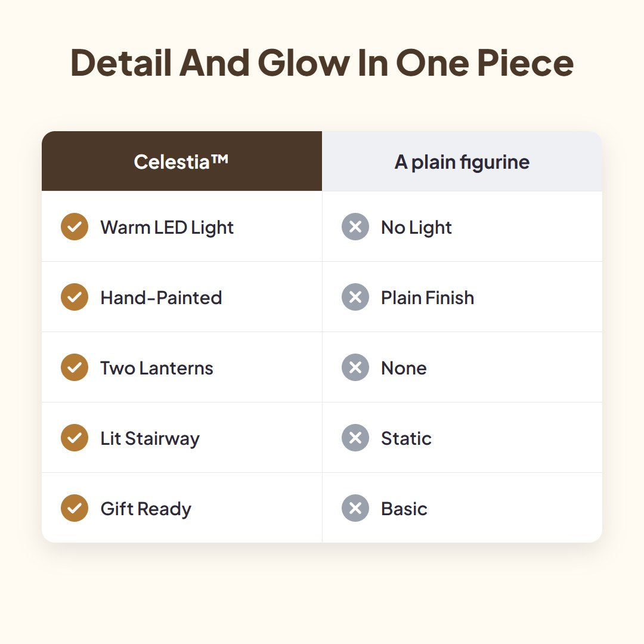The image size is (644, 644).
Task: Click the Hand-Painted feature label
Action: 161,298
